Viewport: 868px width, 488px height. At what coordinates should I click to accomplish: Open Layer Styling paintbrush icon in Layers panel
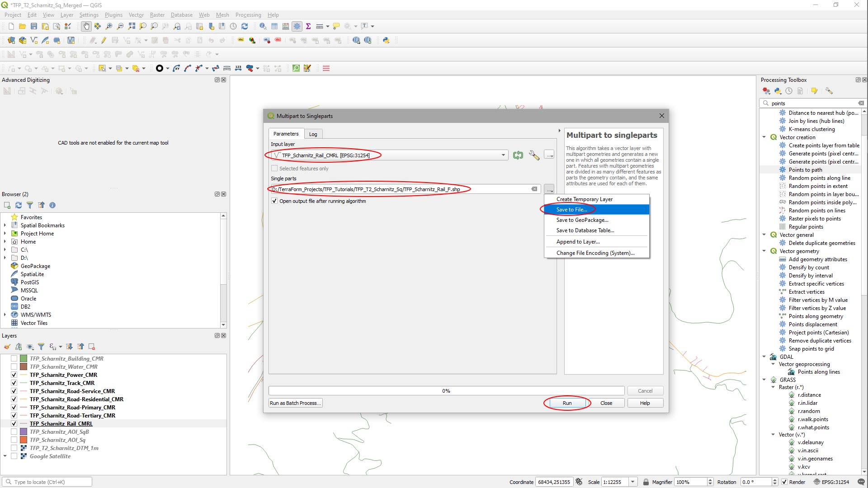7,347
